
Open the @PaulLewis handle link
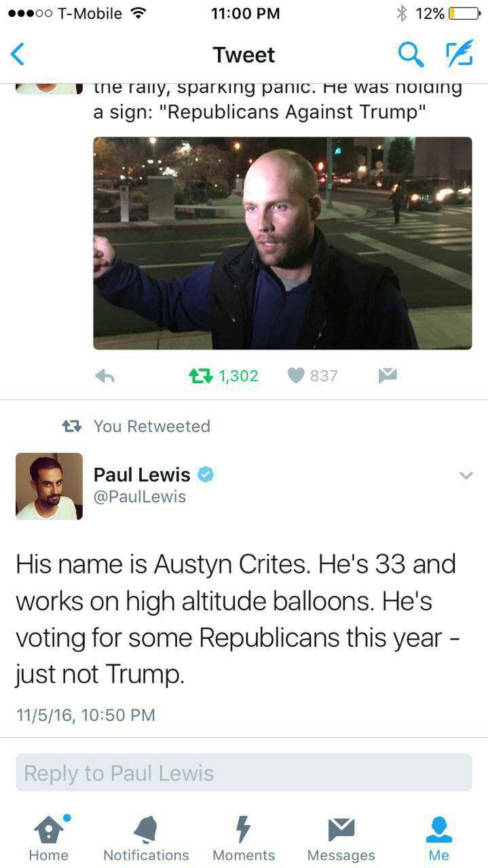coord(140,497)
